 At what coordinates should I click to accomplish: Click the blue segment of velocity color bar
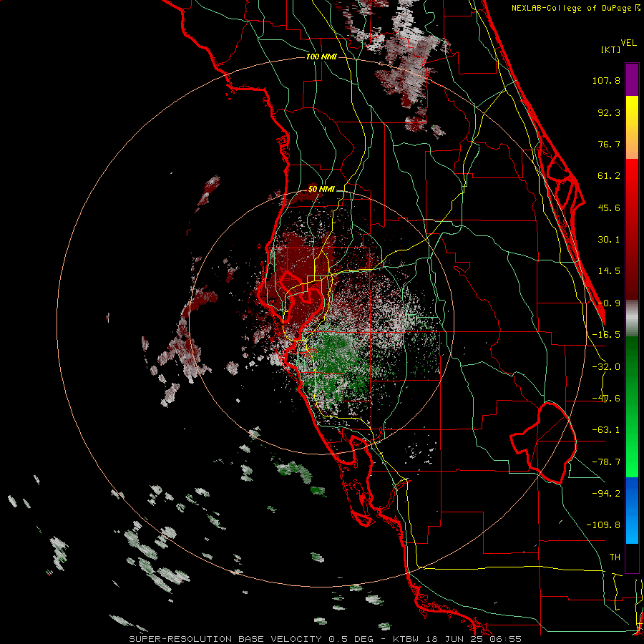(x=632, y=510)
